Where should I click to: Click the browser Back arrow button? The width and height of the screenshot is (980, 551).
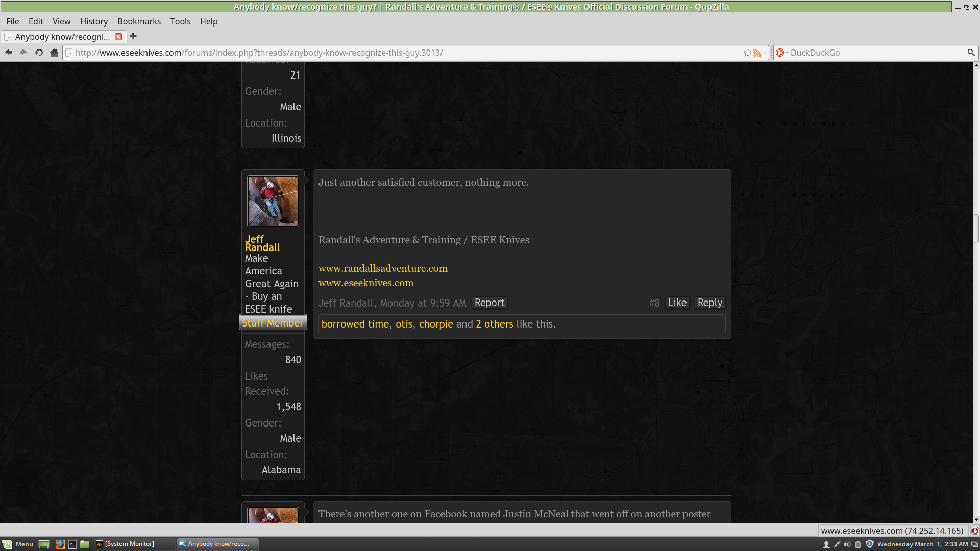8,52
